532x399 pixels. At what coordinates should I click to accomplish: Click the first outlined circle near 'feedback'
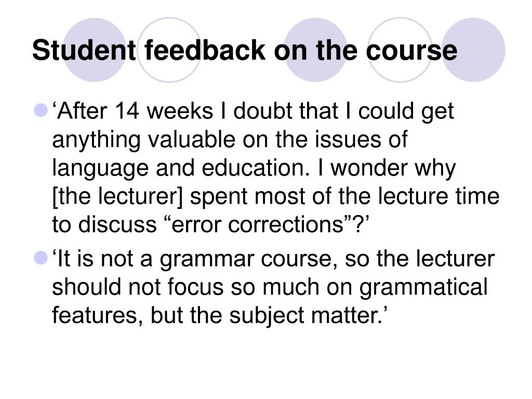[169, 50]
